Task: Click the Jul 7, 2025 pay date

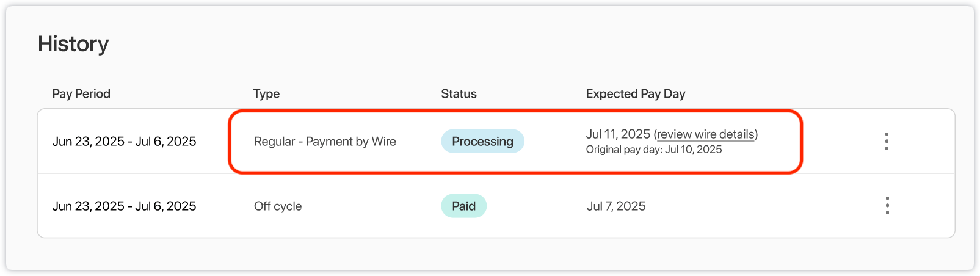Action: 616,206
